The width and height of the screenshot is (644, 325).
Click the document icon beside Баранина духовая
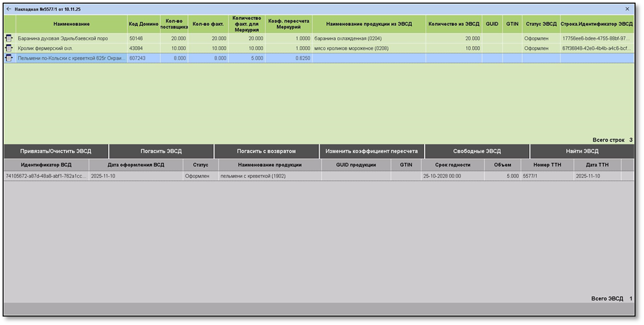9,39
